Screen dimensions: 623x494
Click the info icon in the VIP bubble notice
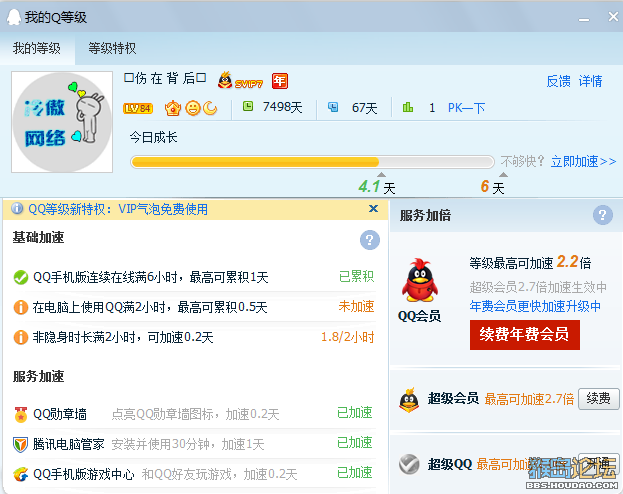(17, 208)
